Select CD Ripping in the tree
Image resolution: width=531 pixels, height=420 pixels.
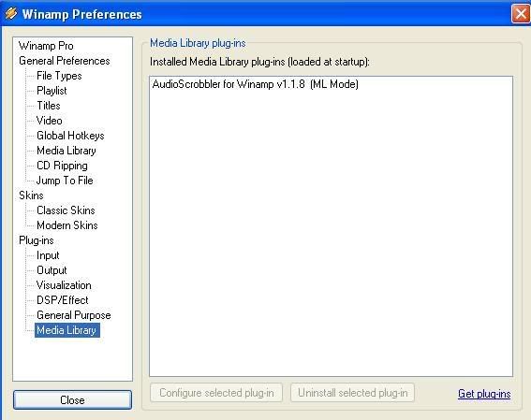[63, 166]
